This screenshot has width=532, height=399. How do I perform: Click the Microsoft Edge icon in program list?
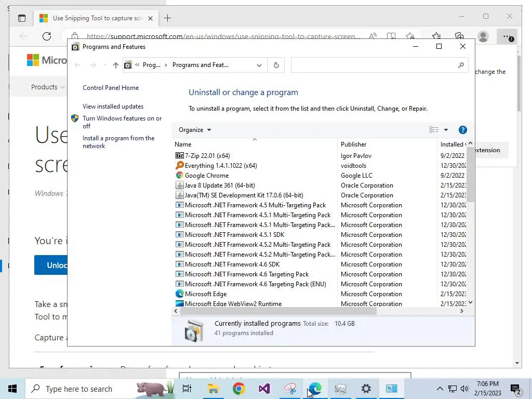coord(179,294)
